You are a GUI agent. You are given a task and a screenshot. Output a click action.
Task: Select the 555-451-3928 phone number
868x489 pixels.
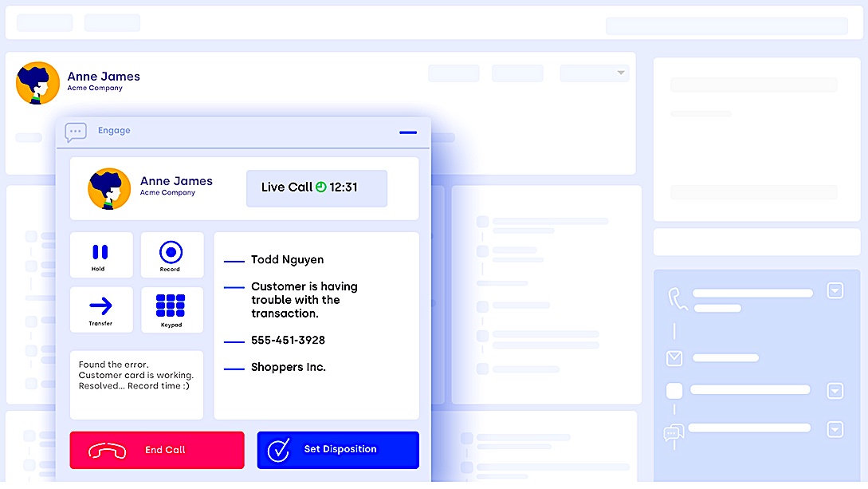click(288, 341)
